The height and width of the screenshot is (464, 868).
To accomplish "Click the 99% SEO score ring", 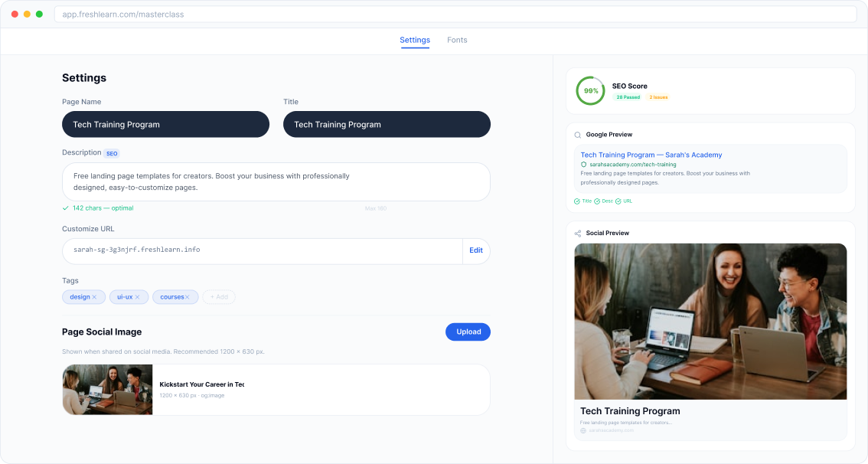I will [591, 90].
